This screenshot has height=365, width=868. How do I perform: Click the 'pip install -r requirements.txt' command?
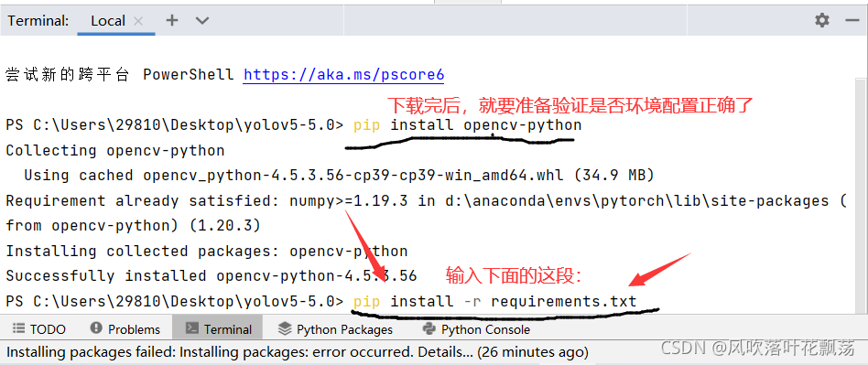pyautogui.click(x=495, y=301)
